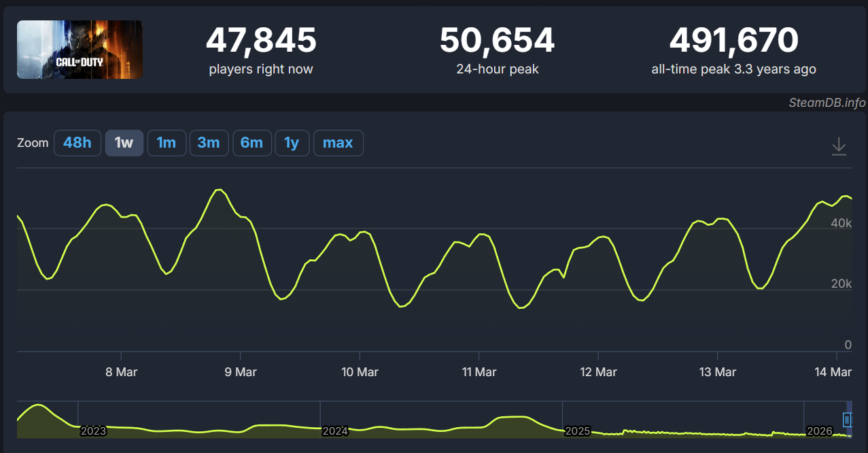
Task: Click the 2024 marker in navigator timeline
Action: point(335,431)
